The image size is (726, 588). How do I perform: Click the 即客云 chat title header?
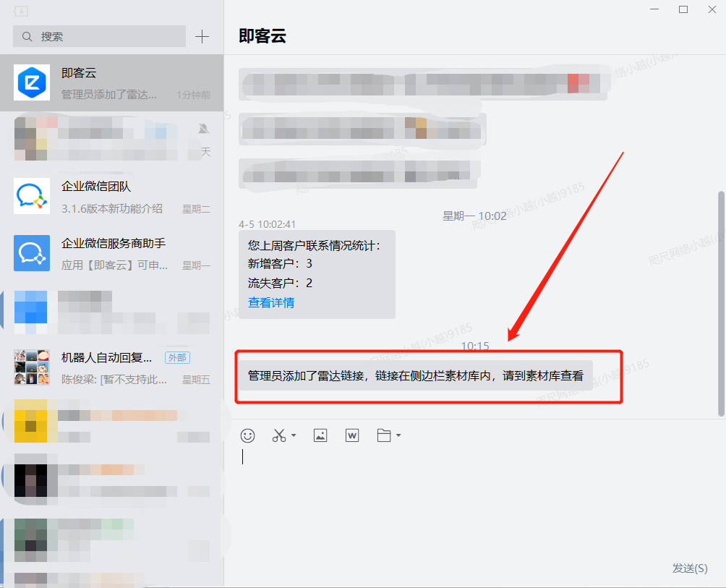tap(262, 35)
